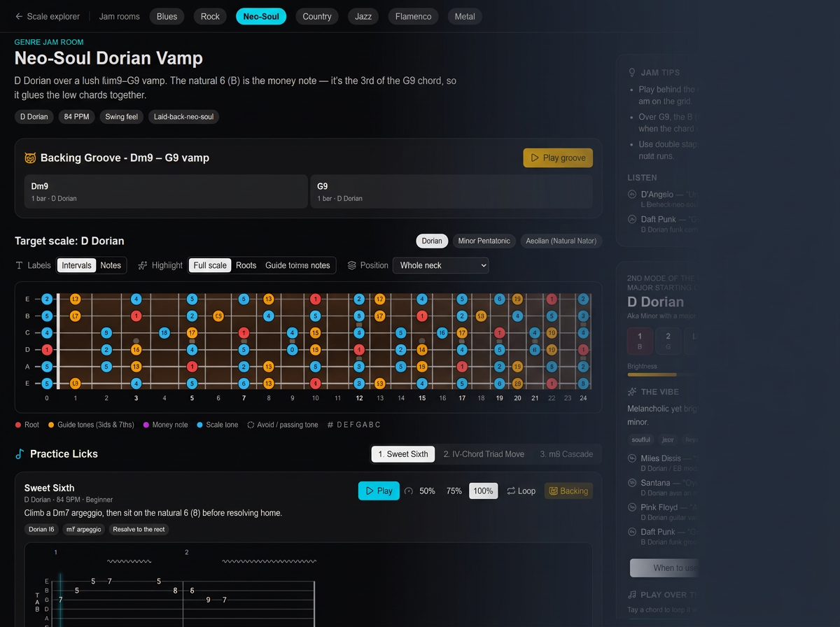
Task: Click the Play Over music notes icon
Action: (632, 595)
